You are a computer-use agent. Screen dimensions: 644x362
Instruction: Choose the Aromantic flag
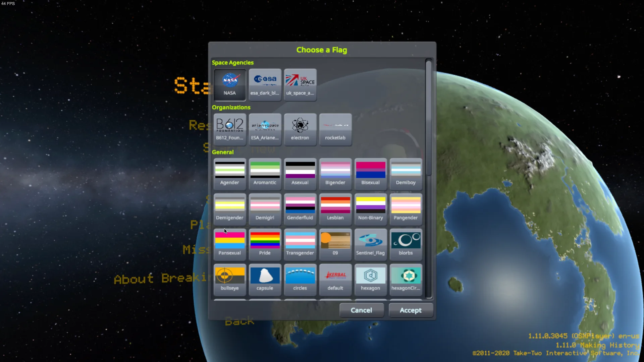pos(265,174)
